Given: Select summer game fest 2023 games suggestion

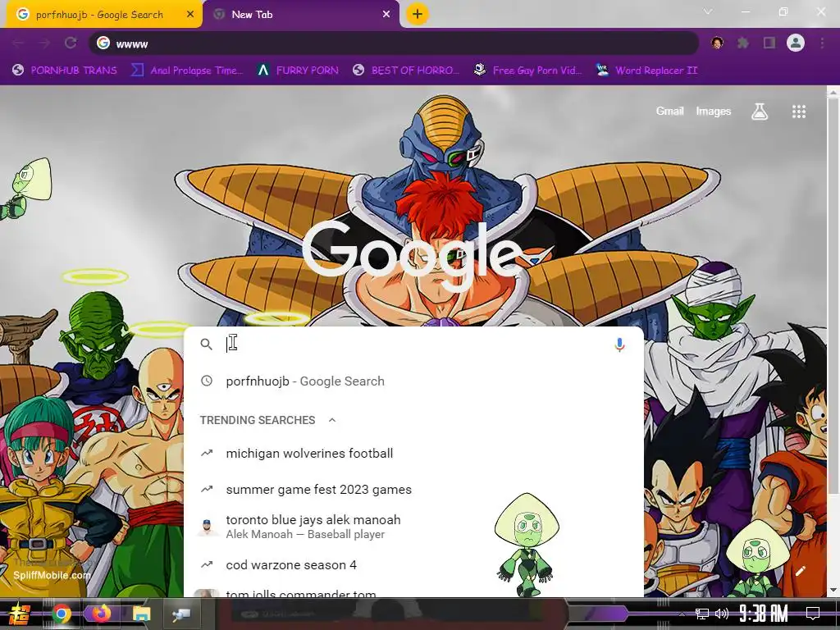Looking at the screenshot, I should [413, 489].
